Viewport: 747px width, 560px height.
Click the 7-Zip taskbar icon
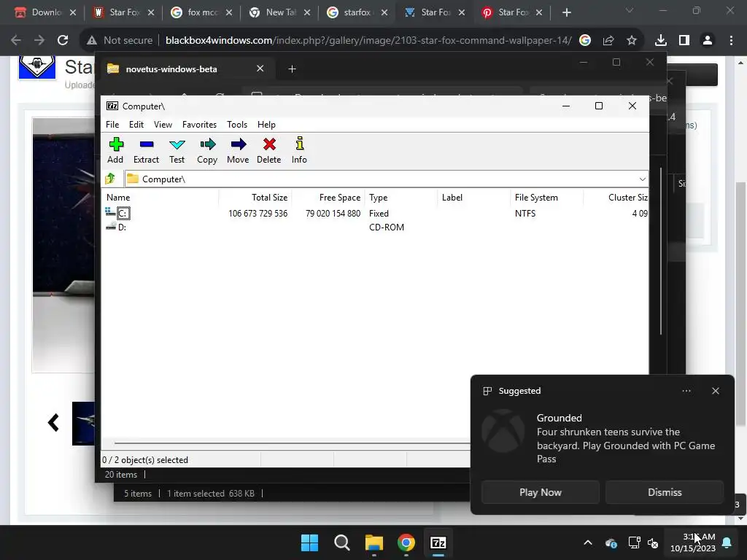point(438,542)
